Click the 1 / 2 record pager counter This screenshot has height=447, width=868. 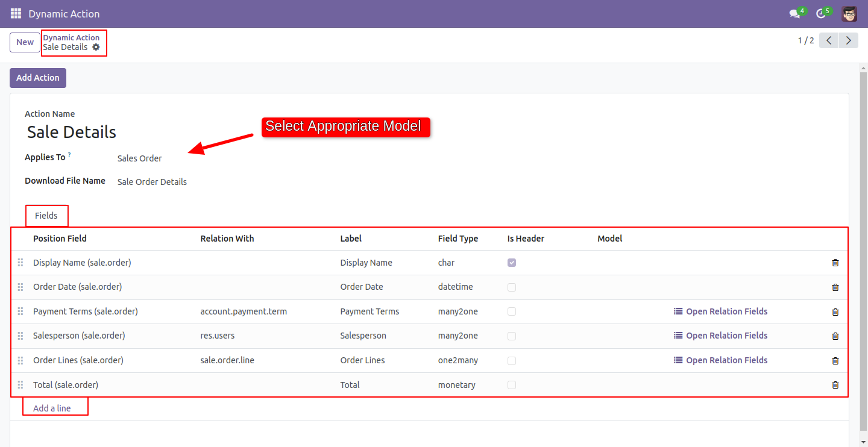click(x=806, y=40)
